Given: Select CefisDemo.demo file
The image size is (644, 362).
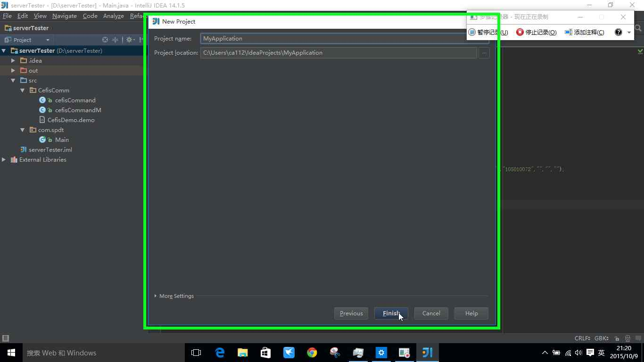Looking at the screenshot, I should (71, 120).
